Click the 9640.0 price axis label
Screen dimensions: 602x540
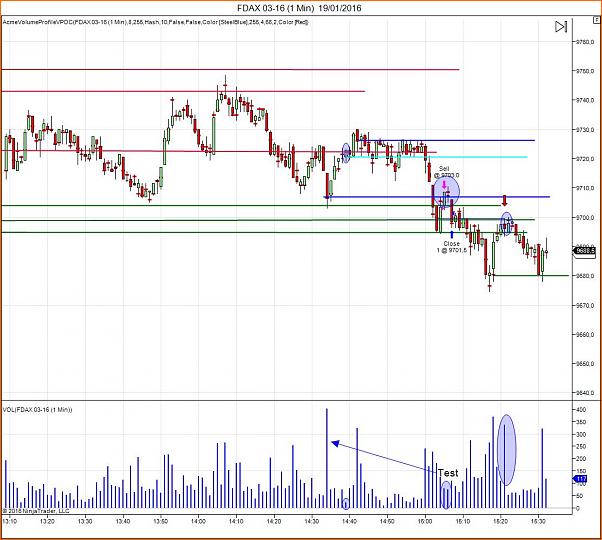585,393
